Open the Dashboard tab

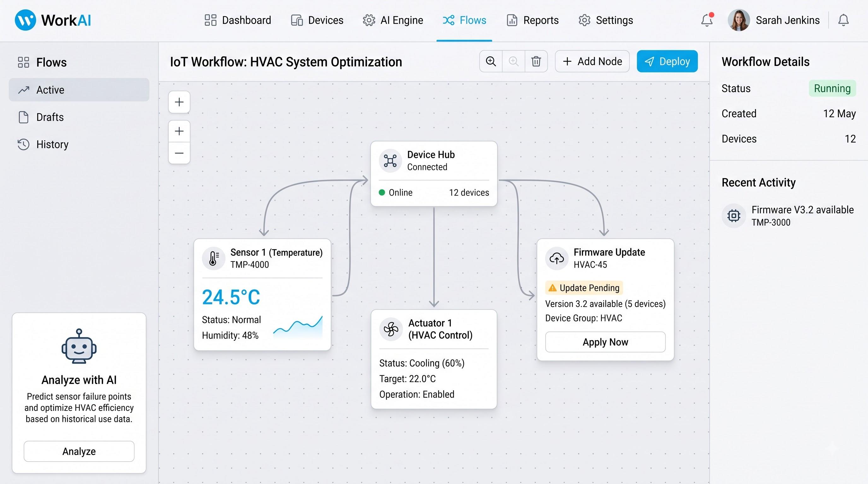click(238, 20)
